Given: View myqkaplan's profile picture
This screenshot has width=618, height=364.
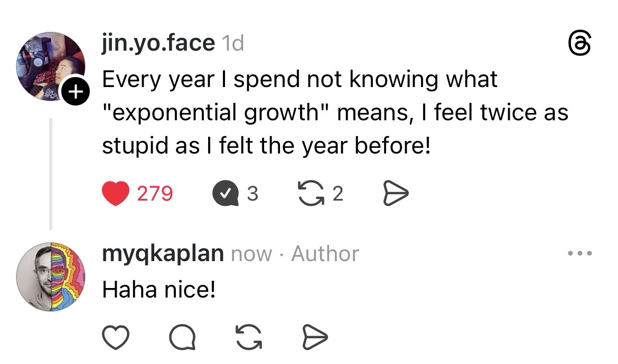Looking at the screenshot, I should click(x=50, y=277).
